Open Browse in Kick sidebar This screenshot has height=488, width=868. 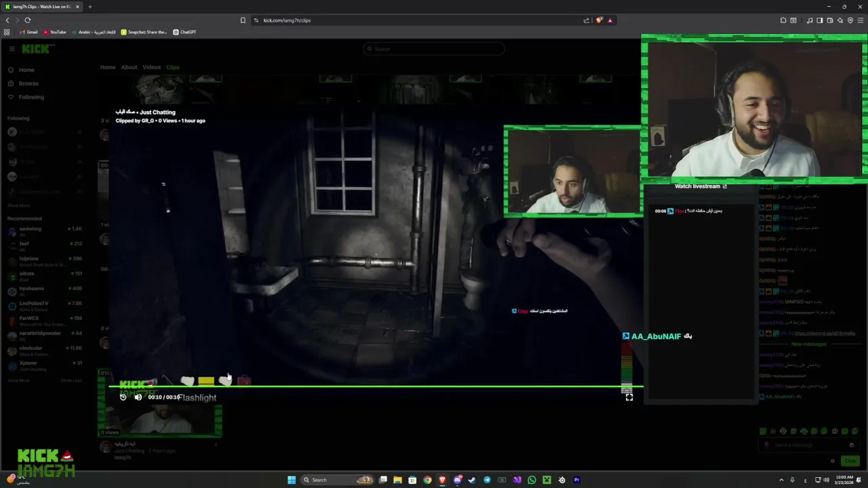(x=24, y=83)
